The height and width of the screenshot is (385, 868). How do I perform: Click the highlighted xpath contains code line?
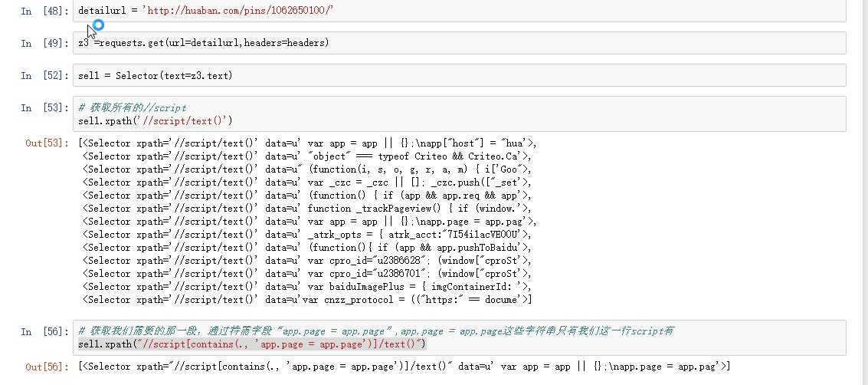[251, 344]
